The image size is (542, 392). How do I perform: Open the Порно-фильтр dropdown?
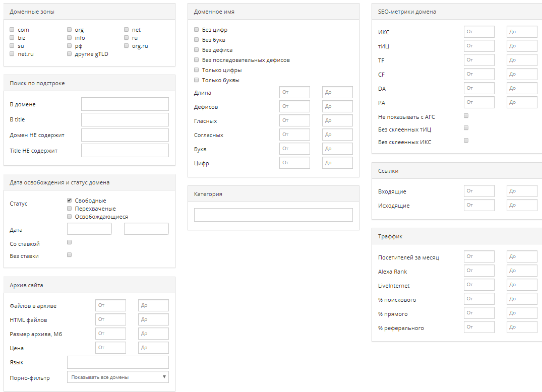click(x=117, y=377)
